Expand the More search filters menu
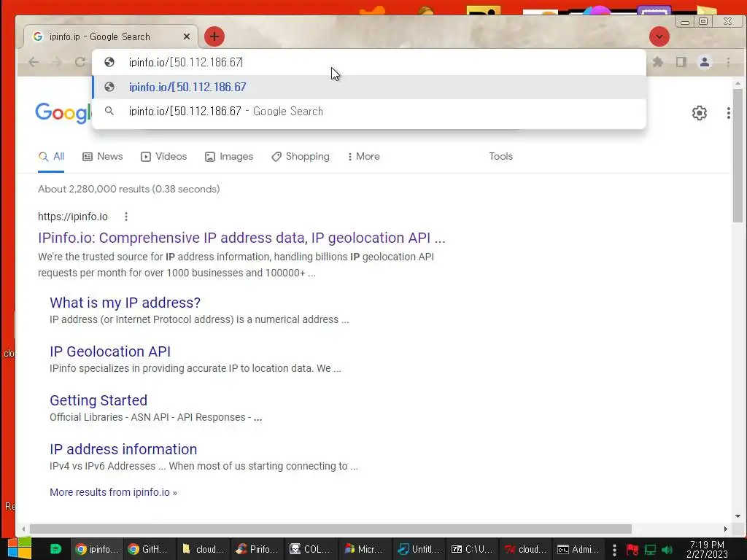747x560 pixels. (364, 157)
